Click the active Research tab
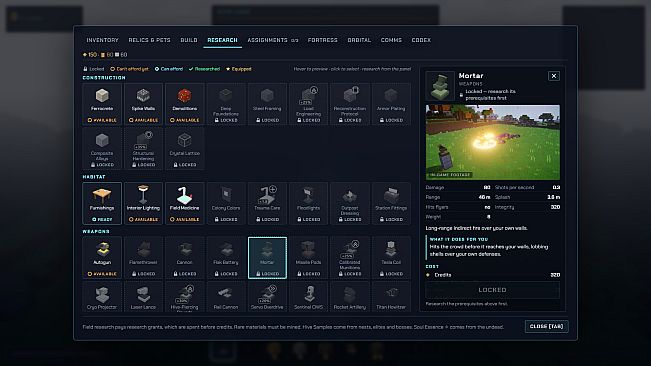Viewport: 651px width, 366px height. click(x=223, y=40)
